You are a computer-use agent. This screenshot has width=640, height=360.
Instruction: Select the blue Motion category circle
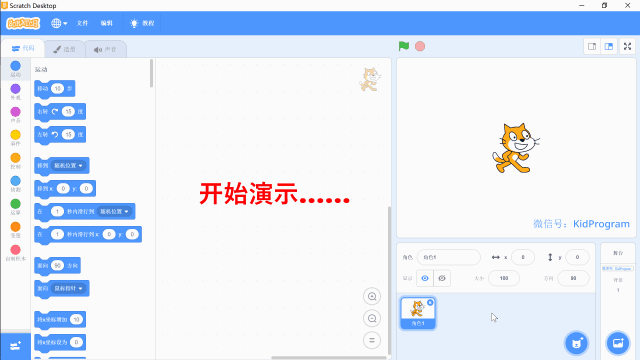point(16,66)
